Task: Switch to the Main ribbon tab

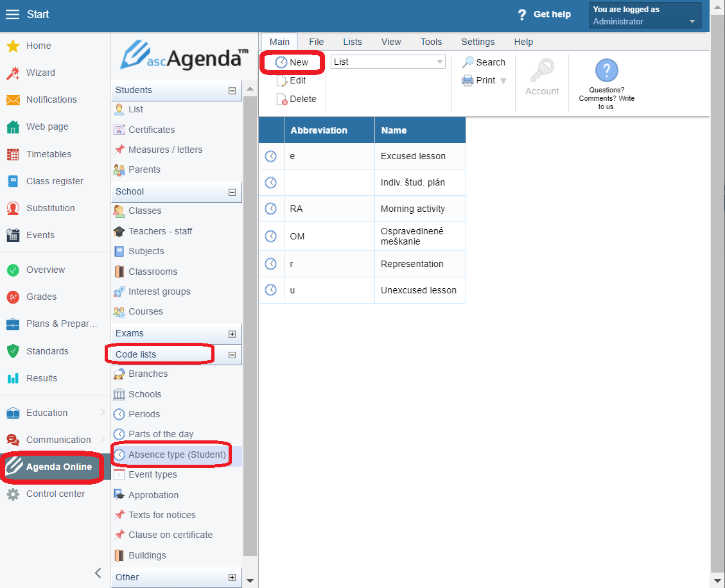Action: pos(280,42)
